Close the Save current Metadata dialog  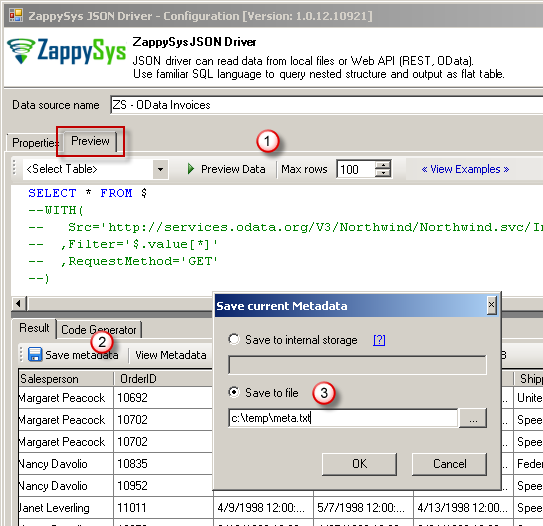point(491,305)
